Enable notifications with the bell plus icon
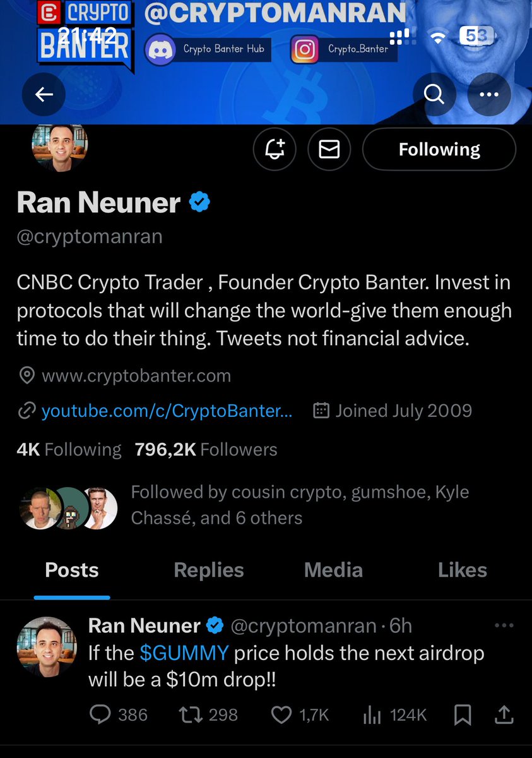Image resolution: width=532 pixels, height=758 pixels. [275, 149]
